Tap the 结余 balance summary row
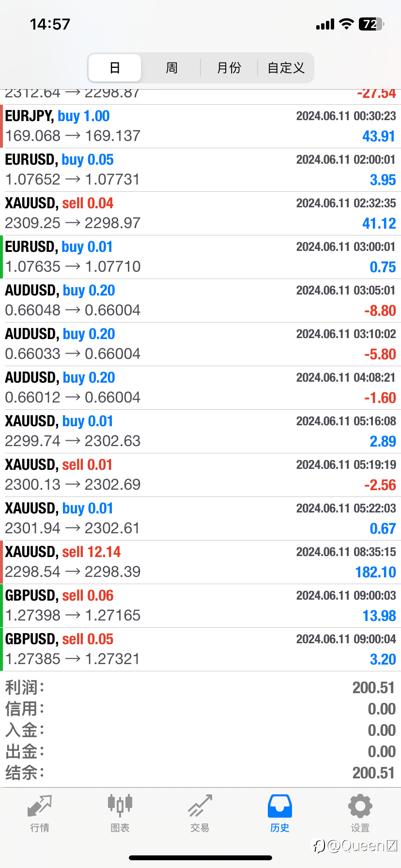 pos(200,773)
